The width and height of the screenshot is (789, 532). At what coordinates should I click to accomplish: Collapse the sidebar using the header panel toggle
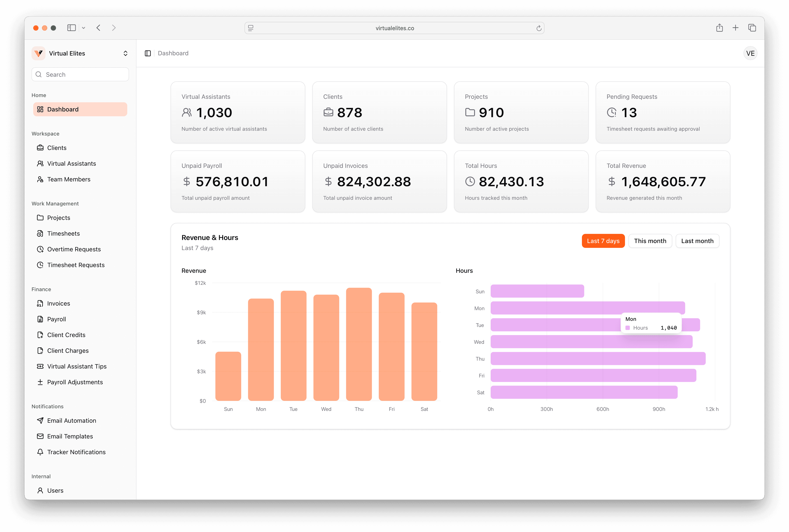(148, 53)
